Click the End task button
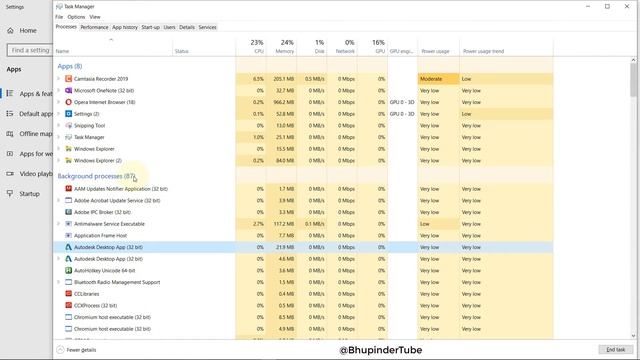This screenshot has height=360, width=640. (x=616, y=349)
